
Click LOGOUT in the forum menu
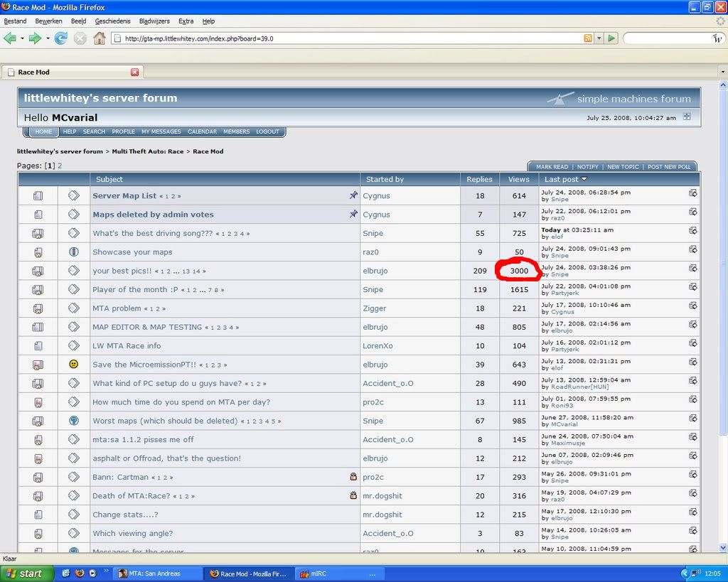[x=268, y=131]
